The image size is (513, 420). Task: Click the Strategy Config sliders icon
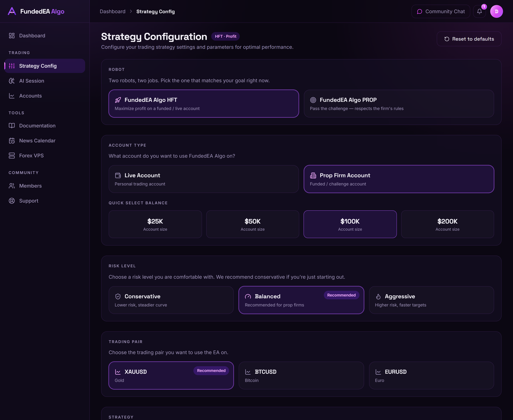tap(12, 66)
